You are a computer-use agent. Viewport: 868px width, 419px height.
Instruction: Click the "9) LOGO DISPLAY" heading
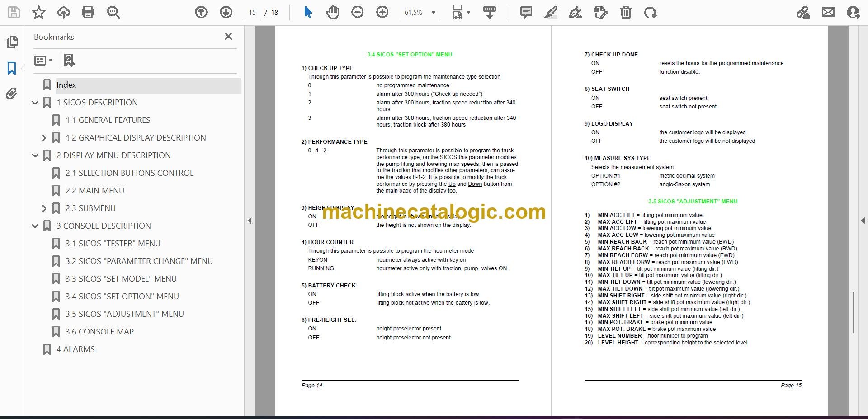[x=609, y=124]
